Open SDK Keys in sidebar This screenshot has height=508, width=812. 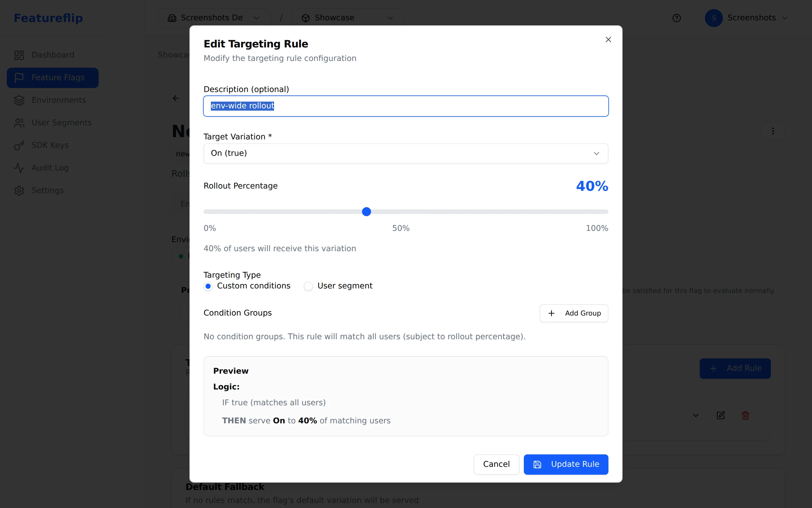point(53,145)
